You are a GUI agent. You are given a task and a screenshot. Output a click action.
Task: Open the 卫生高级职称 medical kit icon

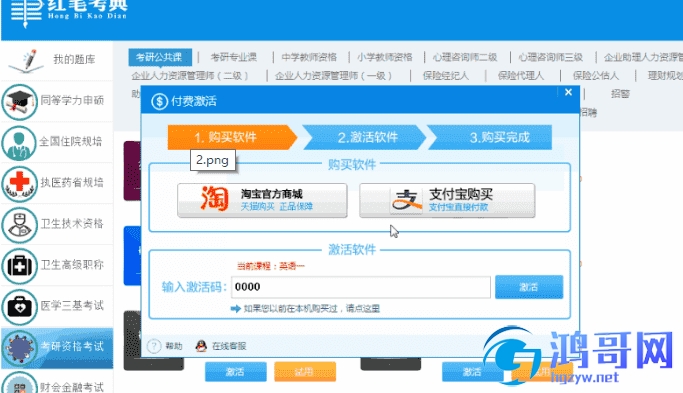19,266
